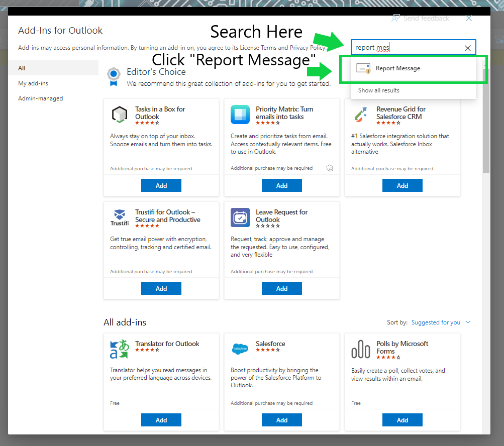Click the Salesforce card title
Viewport: 504px width, 446px height.
click(x=270, y=344)
